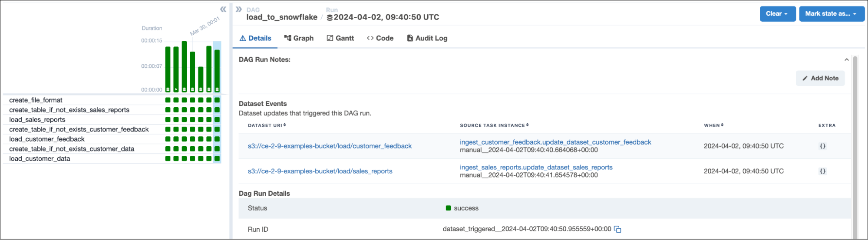
Task: Collapse the grid panel with double-left chevron
Action: 223,9
